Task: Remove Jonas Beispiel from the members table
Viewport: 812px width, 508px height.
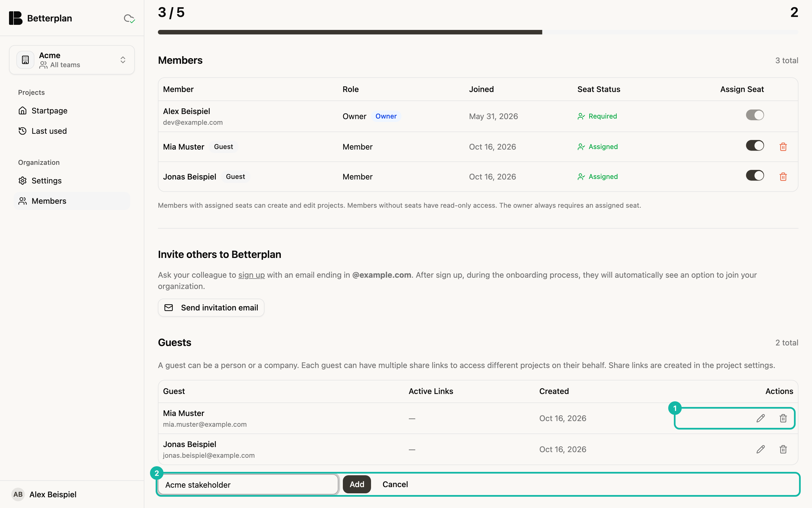Action: pyautogui.click(x=783, y=177)
